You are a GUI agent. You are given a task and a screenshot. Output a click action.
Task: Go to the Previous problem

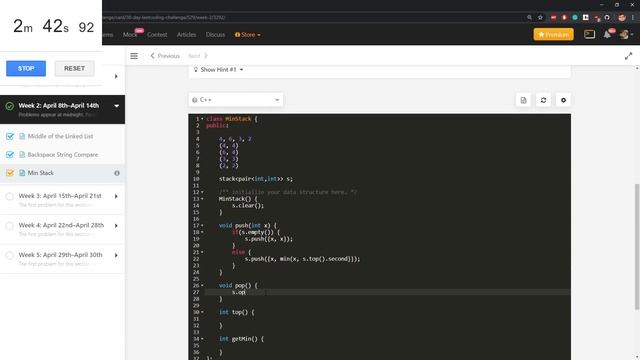tap(165, 56)
